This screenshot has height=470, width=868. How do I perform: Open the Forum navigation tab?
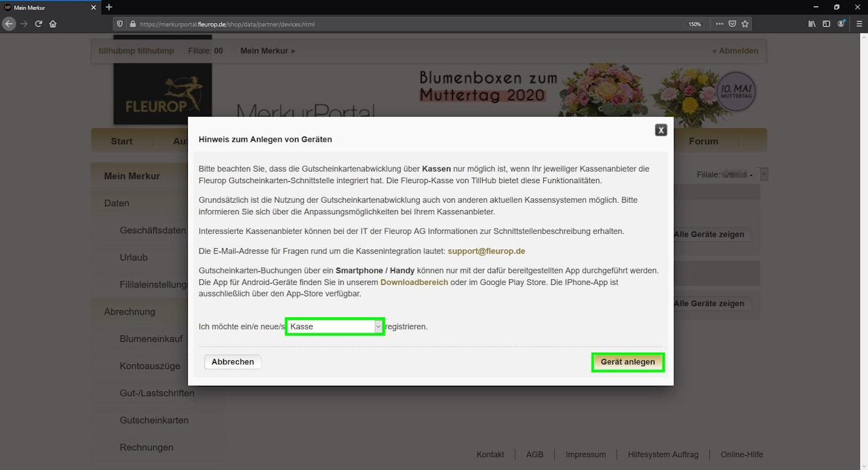[x=703, y=141]
